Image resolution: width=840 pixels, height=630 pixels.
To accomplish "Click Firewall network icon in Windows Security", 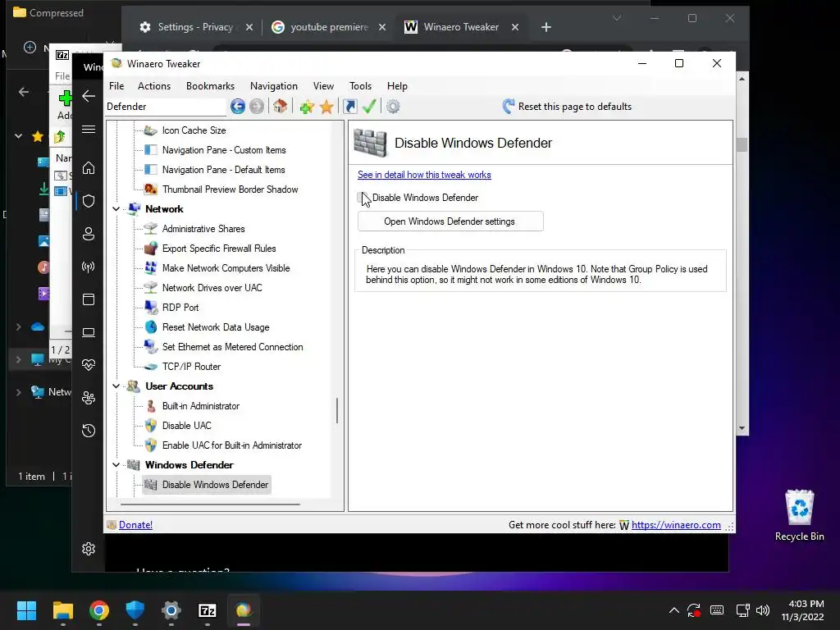I will coord(89,267).
